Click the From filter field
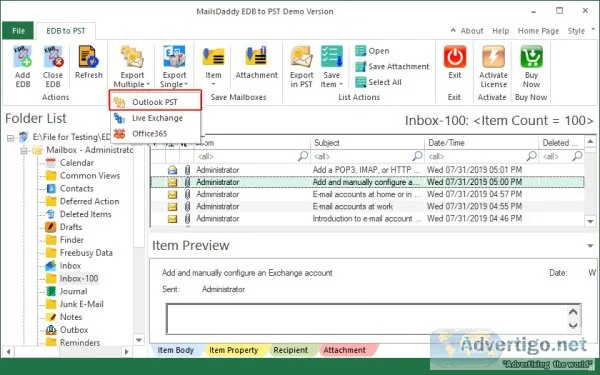 [252, 156]
